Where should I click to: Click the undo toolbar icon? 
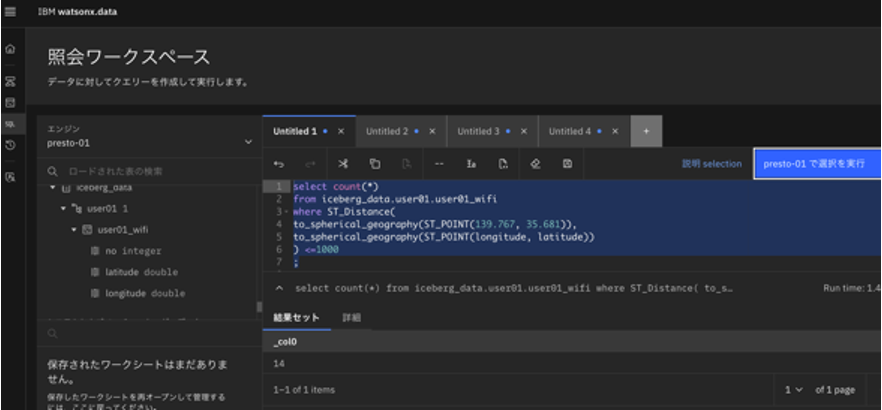click(x=279, y=164)
